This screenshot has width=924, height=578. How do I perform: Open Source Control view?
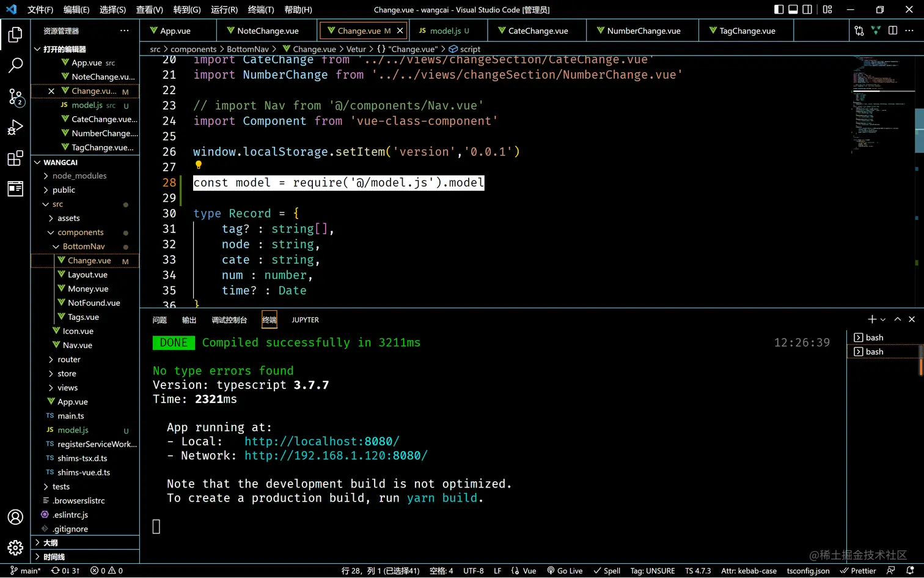[15, 97]
